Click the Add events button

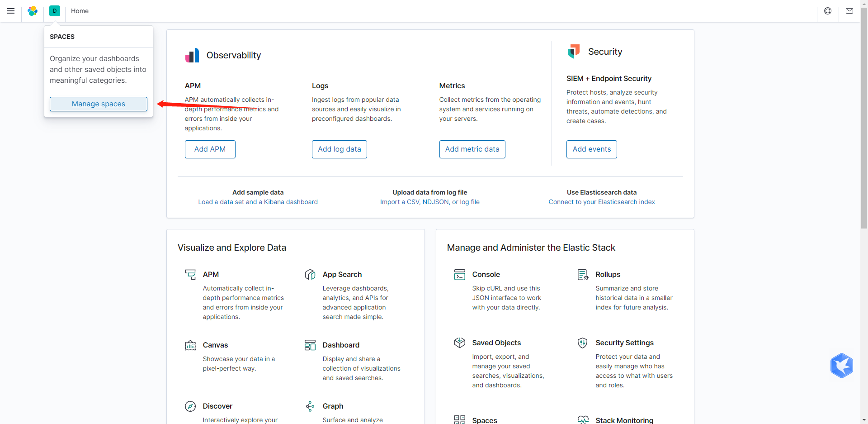coord(592,149)
